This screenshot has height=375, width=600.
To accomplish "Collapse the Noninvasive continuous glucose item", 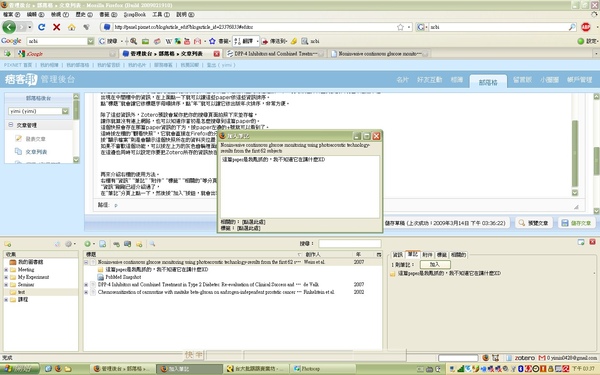I will point(86,262).
